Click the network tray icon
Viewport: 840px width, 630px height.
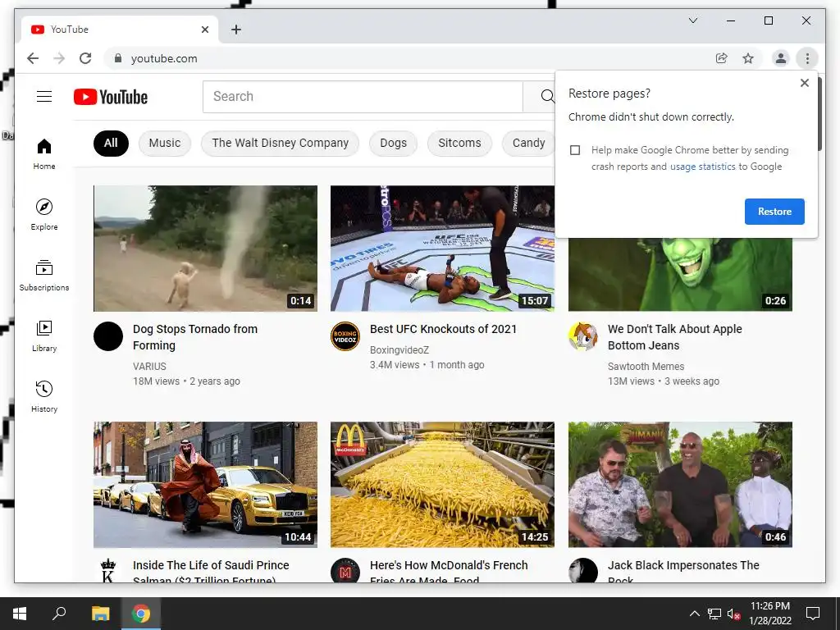714,614
